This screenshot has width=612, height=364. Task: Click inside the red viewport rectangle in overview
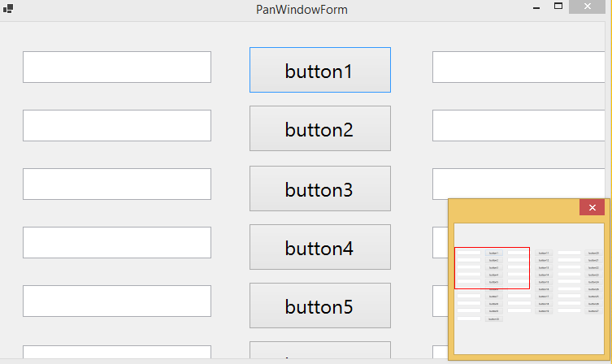(492, 268)
